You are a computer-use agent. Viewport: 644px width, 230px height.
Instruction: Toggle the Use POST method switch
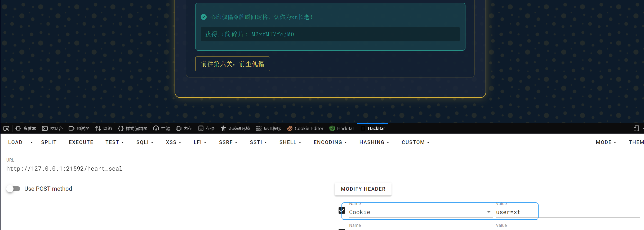[13, 189]
